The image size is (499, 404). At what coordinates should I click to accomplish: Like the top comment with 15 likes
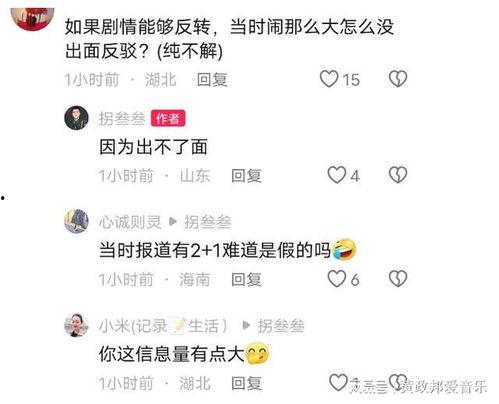tap(329, 79)
